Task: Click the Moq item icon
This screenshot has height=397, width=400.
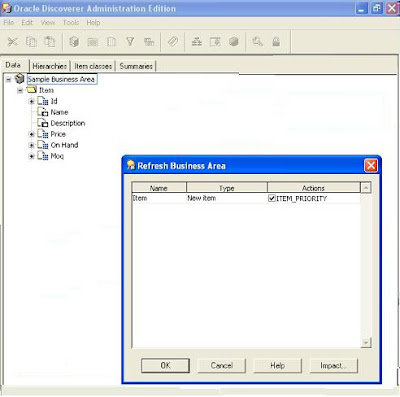Action: [43, 156]
